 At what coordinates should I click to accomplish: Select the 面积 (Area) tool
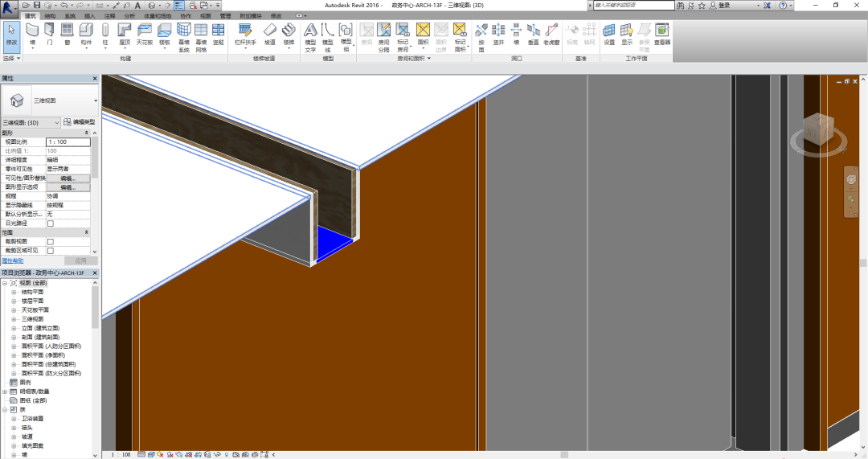coord(423,35)
